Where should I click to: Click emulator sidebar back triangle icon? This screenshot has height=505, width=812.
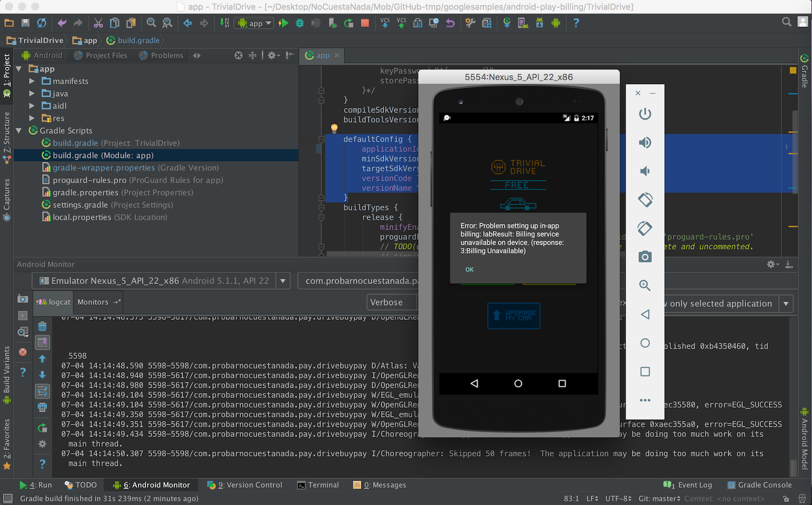click(645, 314)
